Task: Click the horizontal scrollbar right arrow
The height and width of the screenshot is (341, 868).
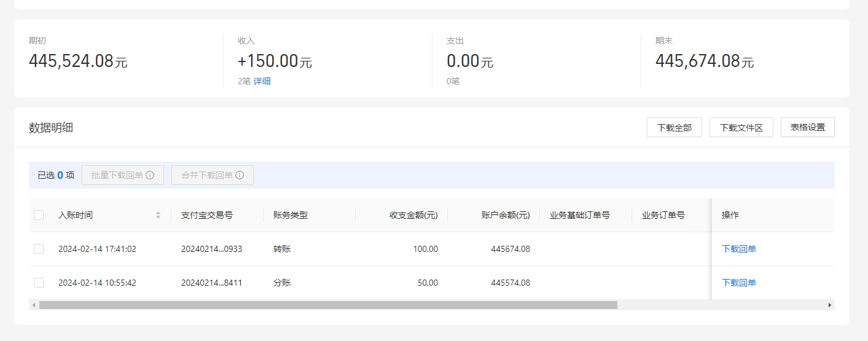Action: [830, 305]
